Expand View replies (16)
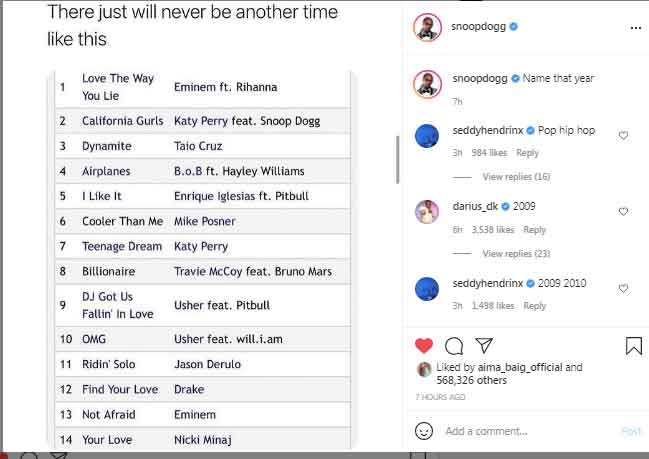 [516, 177]
